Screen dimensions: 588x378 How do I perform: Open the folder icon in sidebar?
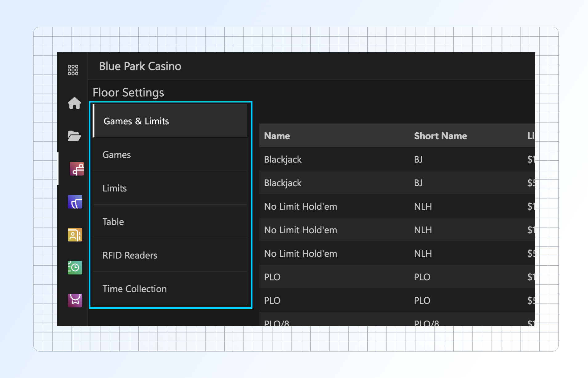point(74,136)
